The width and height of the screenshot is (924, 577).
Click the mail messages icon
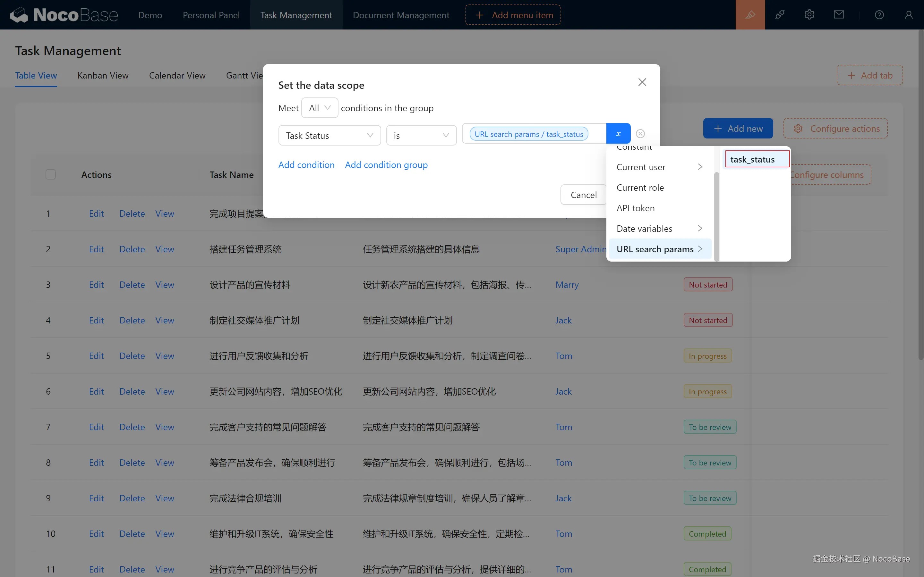coord(838,15)
